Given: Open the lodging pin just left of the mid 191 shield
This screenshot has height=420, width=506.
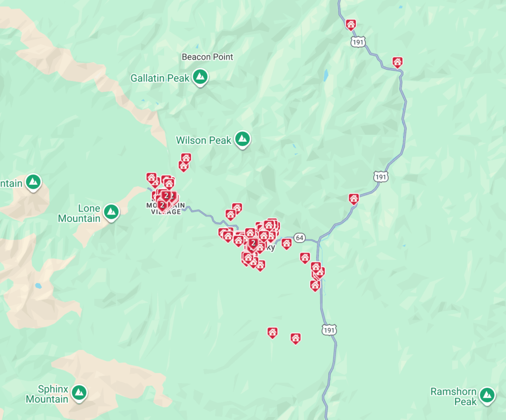Looking at the screenshot, I should (354, 199).
